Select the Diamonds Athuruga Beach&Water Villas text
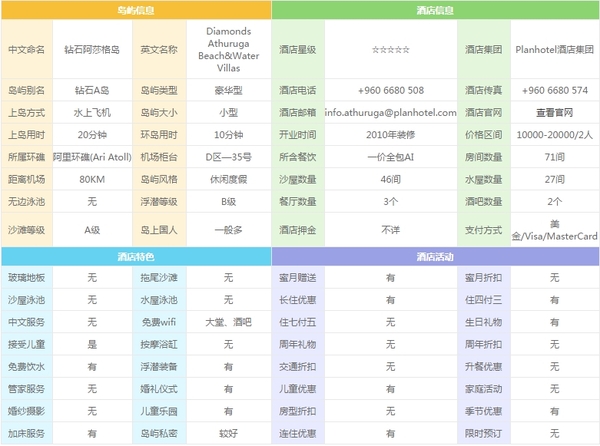This screenshot has height=446, width=600. [x=228, y=49]
